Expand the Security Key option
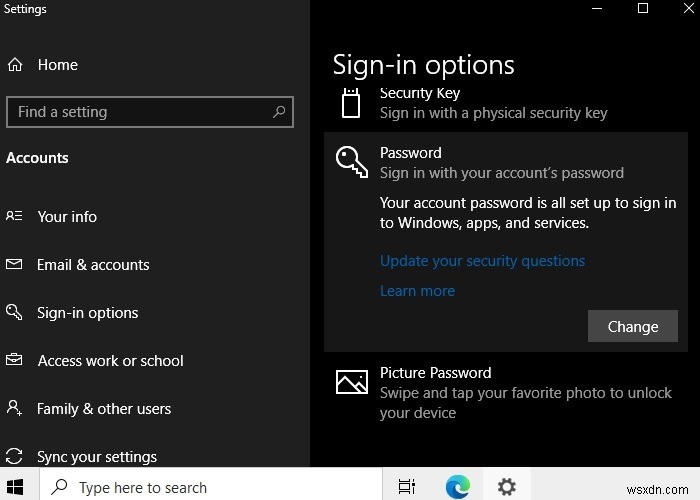The image size is (700, 500). click(x=506, y=104)
